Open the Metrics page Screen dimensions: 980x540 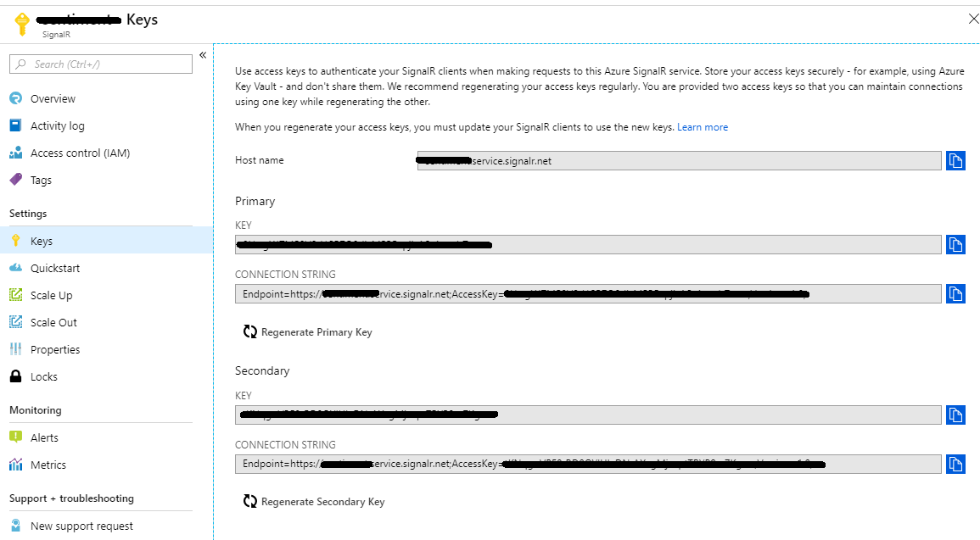point(48,465)
